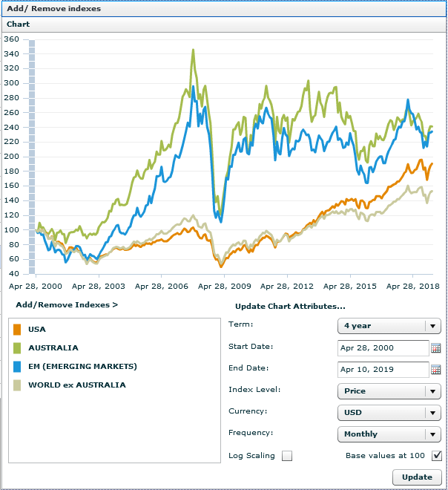
Task: Uncheck Base values at 100
Action: coord(437,456)
